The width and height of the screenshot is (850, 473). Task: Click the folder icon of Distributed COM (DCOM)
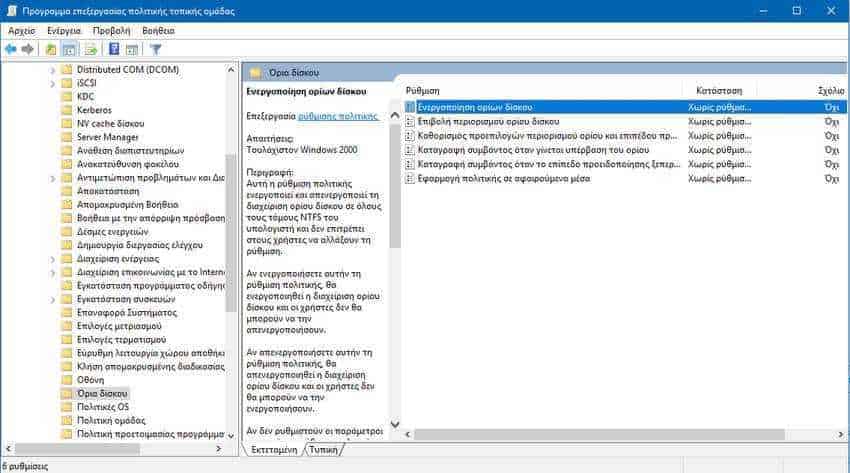67,69
